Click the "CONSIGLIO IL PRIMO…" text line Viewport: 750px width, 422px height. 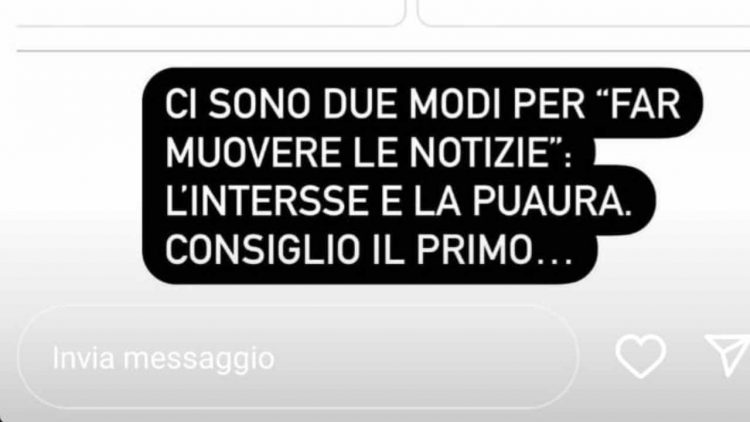tap(368, 250)
